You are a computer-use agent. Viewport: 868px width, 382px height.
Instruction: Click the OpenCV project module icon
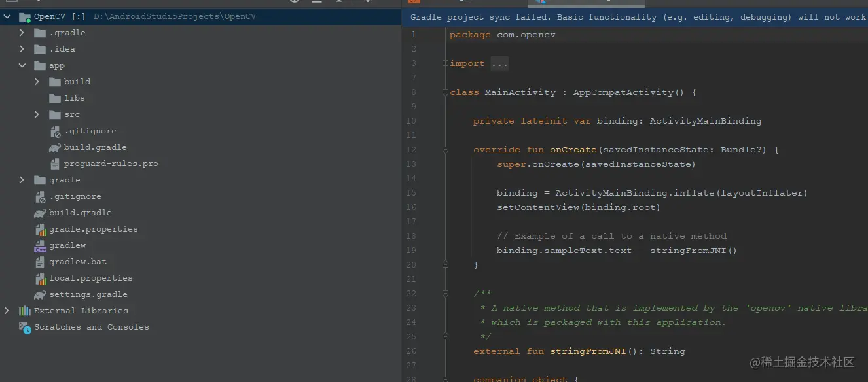25,16
